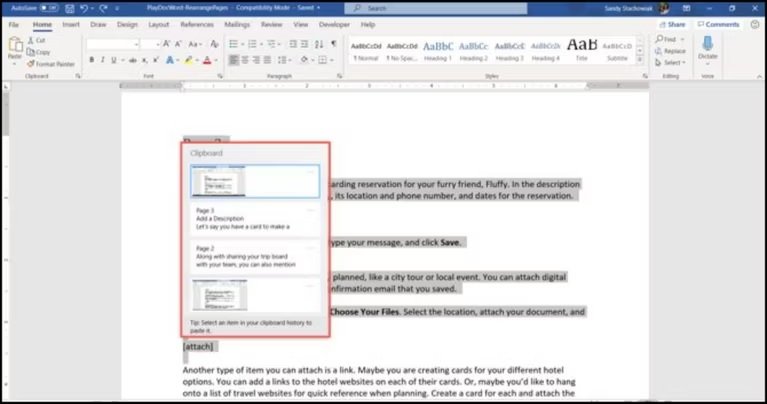Switch to the Insert tab
This screenshot has height=404, width=767.
71,24
